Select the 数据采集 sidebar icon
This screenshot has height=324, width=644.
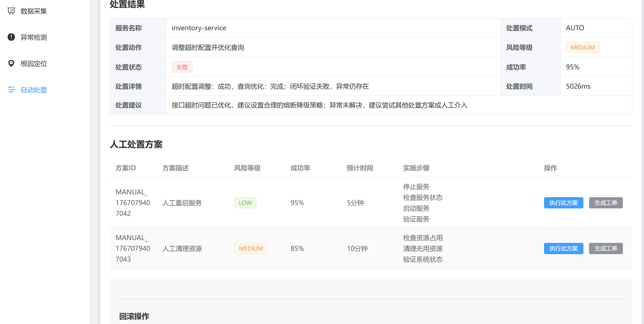click(x=11, y=11)
